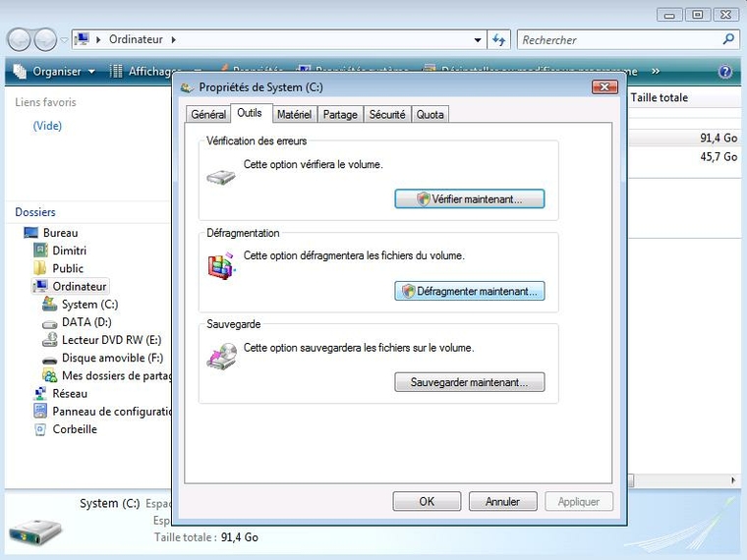Minimize the Explorer window
747x560 pixels.
pos(669,15)
